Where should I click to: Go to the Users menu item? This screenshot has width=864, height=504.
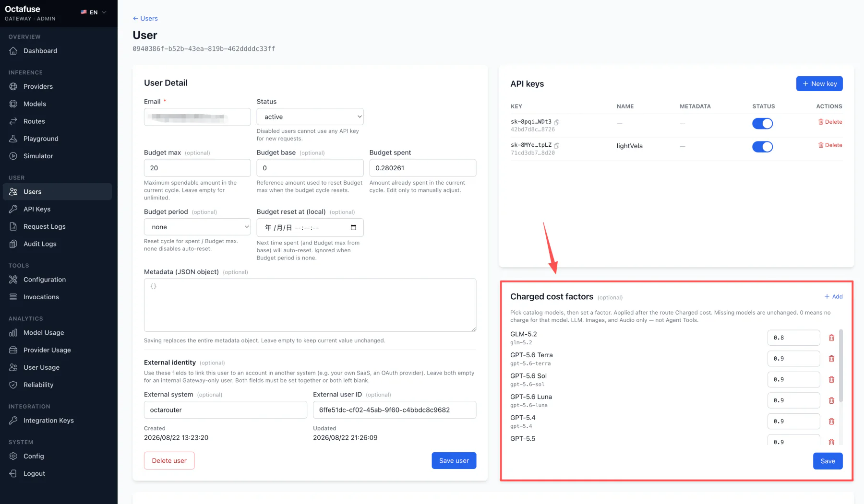coord(58,192)
